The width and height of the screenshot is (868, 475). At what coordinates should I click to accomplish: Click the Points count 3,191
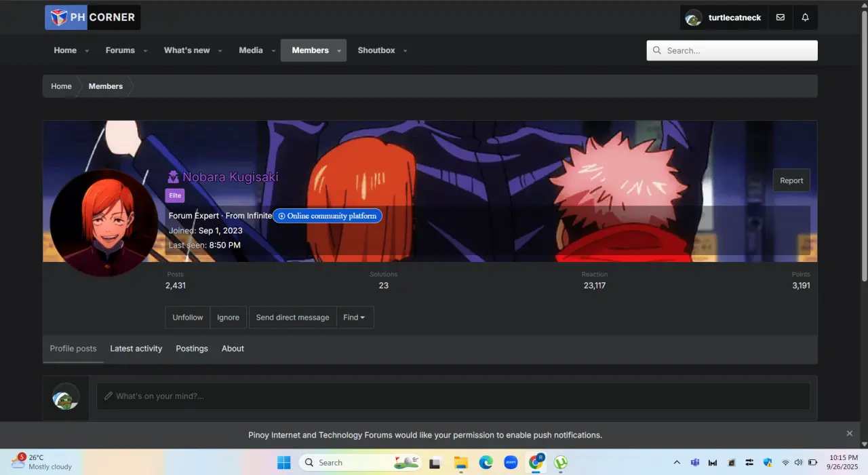click(x=801, y=286)
